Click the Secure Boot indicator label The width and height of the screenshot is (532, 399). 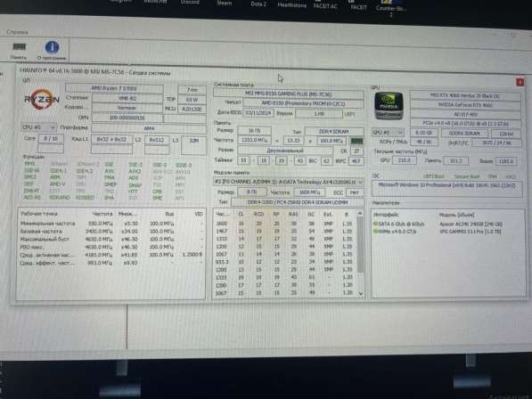pyautogui.click(x=467, y=176)
